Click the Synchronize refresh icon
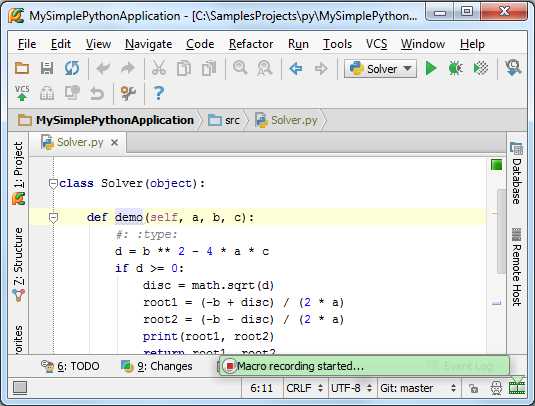Screen dimensions: 535x406 click(x=72, y=68)
